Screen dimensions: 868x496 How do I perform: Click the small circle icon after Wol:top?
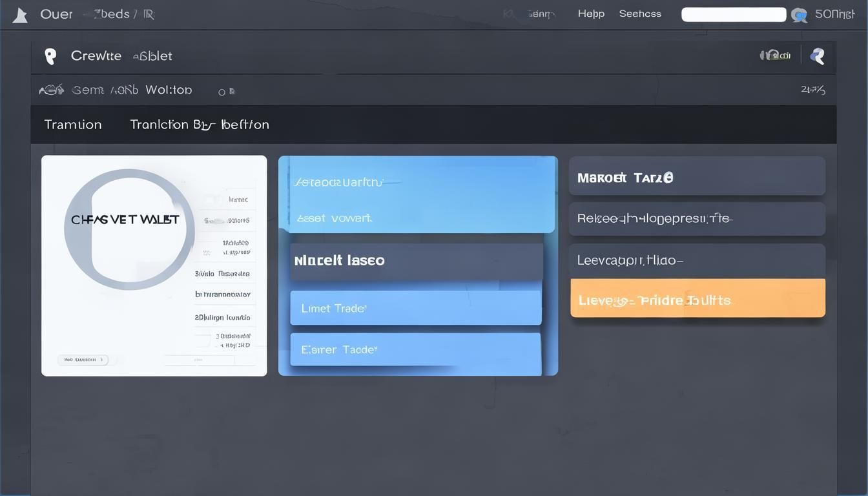tap(222, 92)
